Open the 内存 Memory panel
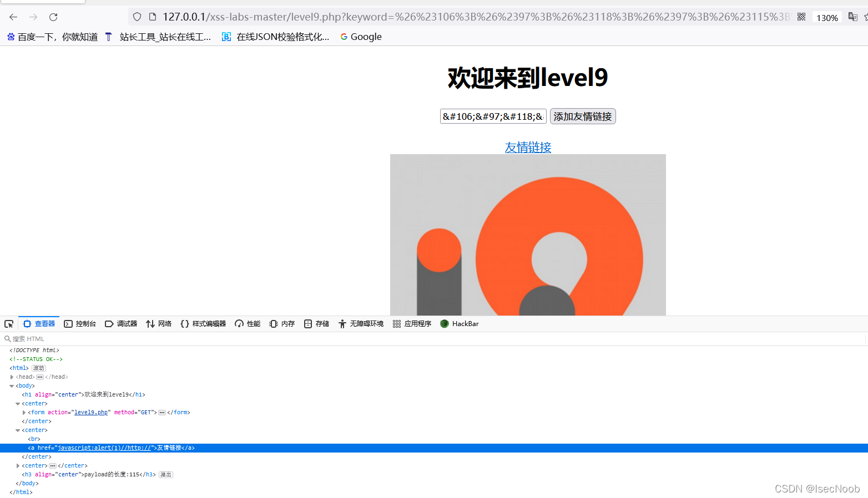868x498 pixels. 281,323
